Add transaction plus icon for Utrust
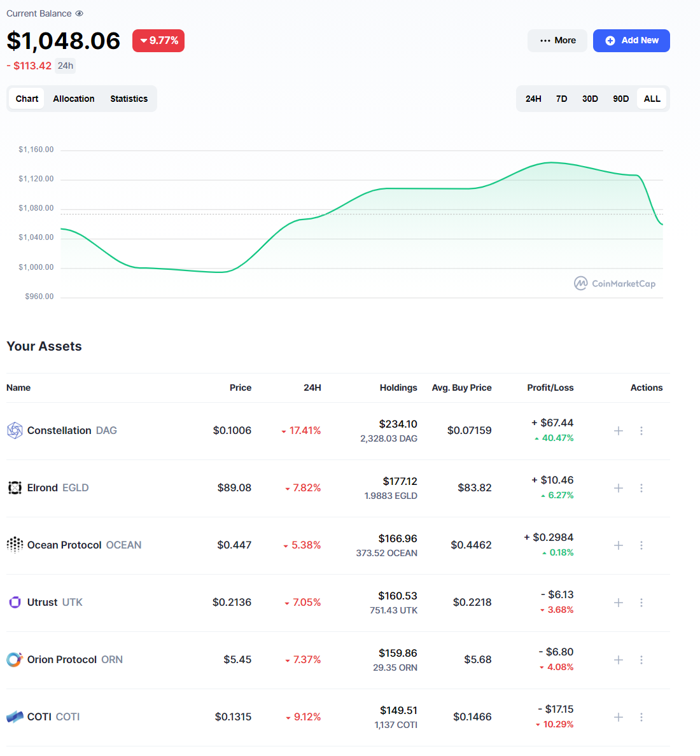Viewport: 700px width, 756px height. click(619, 603)
